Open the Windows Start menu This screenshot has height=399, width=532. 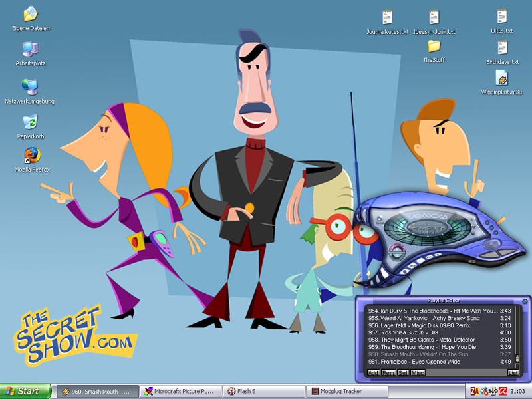pos(25,391)
